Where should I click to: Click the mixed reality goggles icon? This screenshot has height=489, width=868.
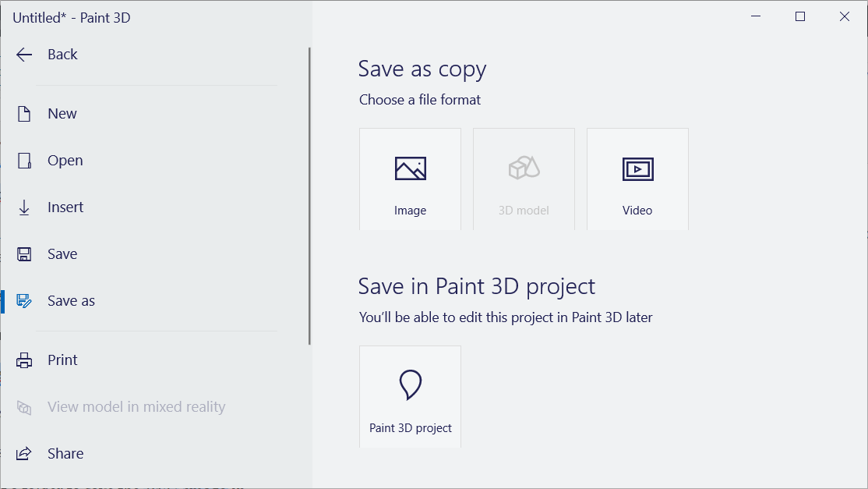coord(24,406)
